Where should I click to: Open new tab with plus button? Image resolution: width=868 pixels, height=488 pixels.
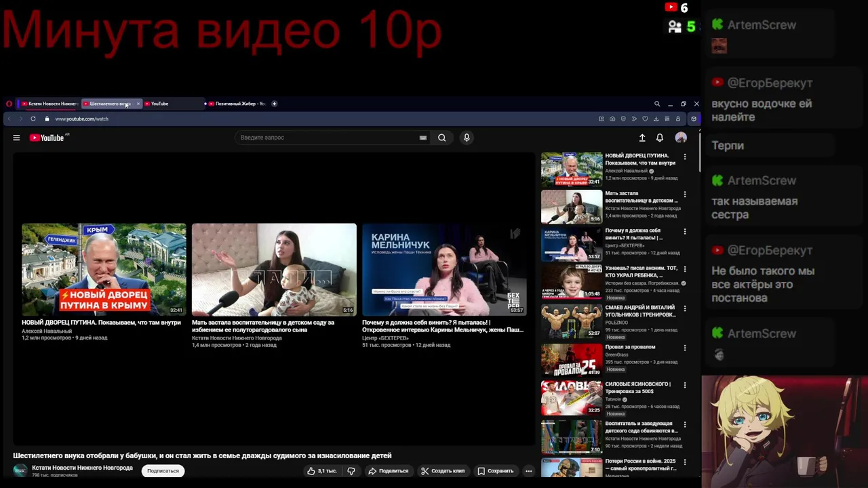point(274,104)
